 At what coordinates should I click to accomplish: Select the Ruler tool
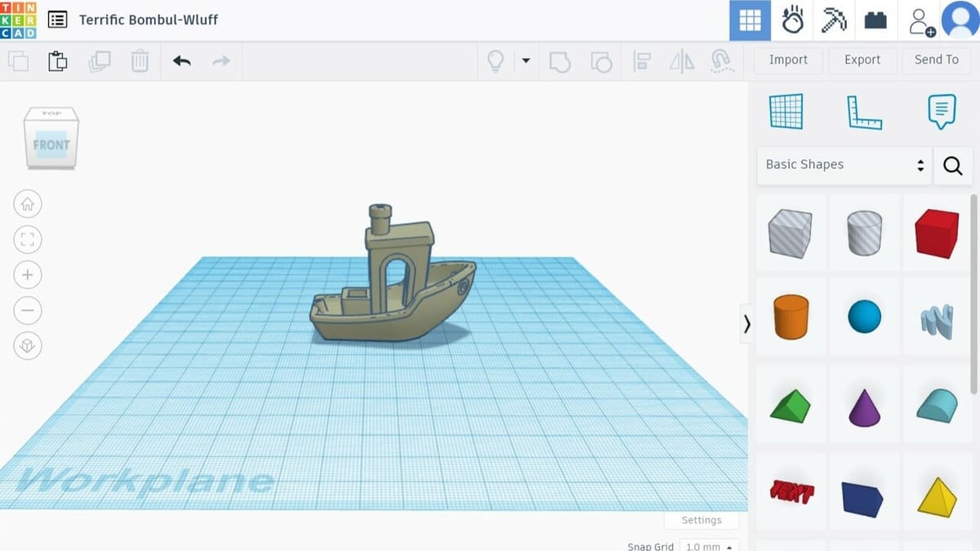[x=864, y=112]
